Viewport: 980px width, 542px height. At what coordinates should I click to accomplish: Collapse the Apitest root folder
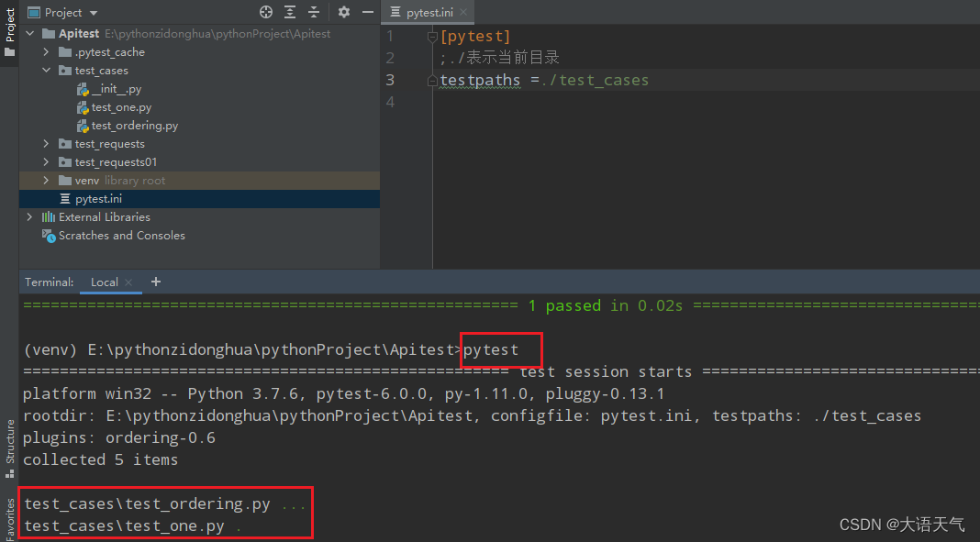pyautogui.click(x=30, y=34)
